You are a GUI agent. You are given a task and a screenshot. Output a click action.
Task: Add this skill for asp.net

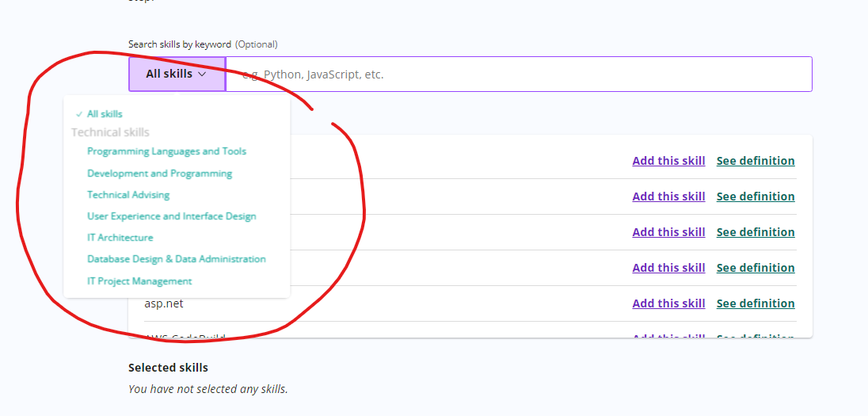coord(668,303)
